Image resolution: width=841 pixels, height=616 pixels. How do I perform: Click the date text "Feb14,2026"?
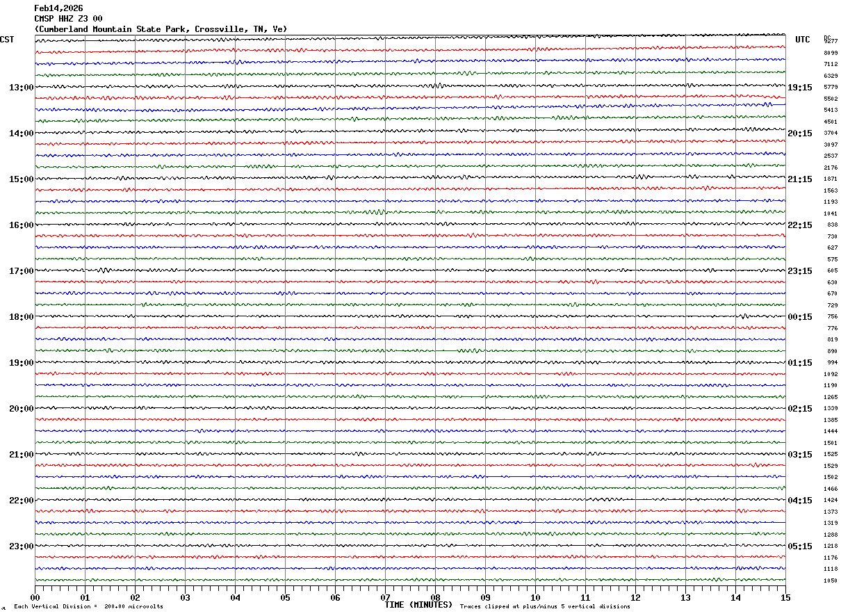[x=58, y=8]
